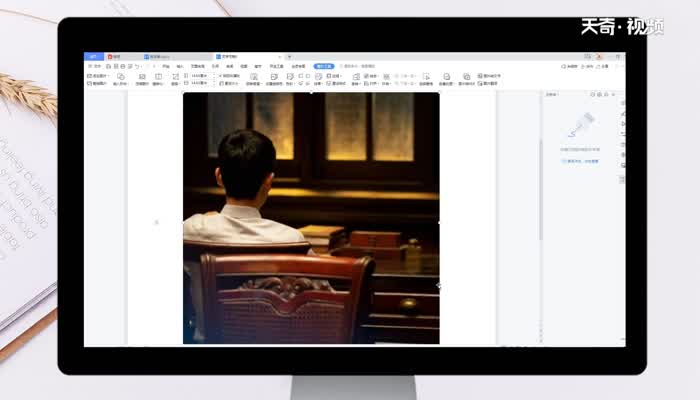The width and height of the screenshot is (700, 400).
Task: Open the Start ribbon tab
Action: click(x=166, y=67)
